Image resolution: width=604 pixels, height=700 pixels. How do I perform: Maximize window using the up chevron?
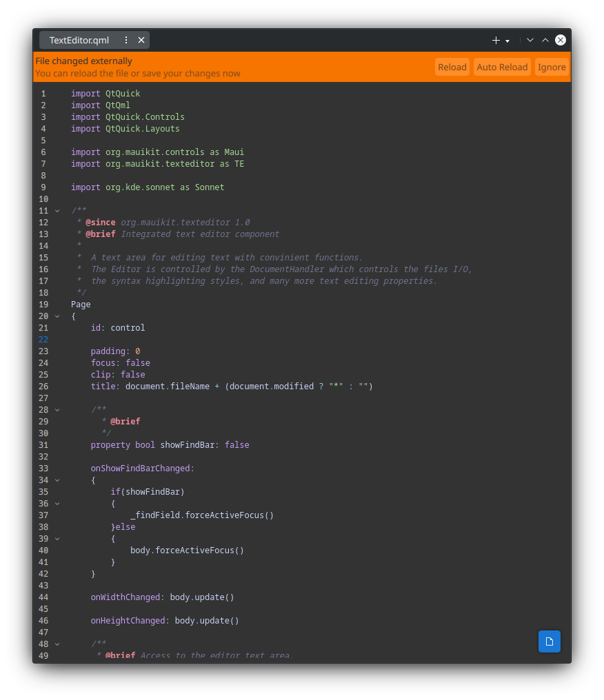tap(545, 40)
